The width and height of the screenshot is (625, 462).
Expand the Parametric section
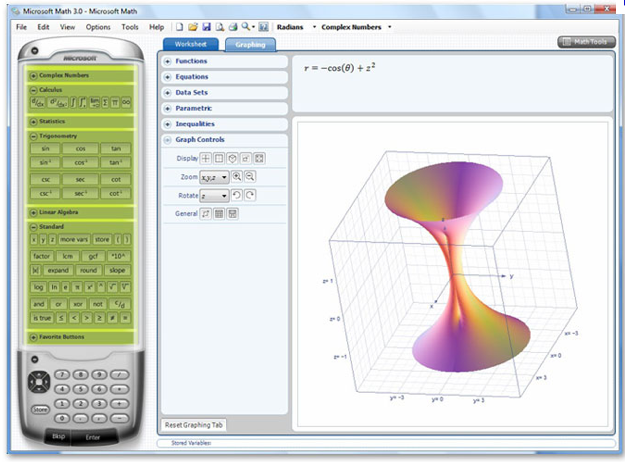click(x=168, y=108)
